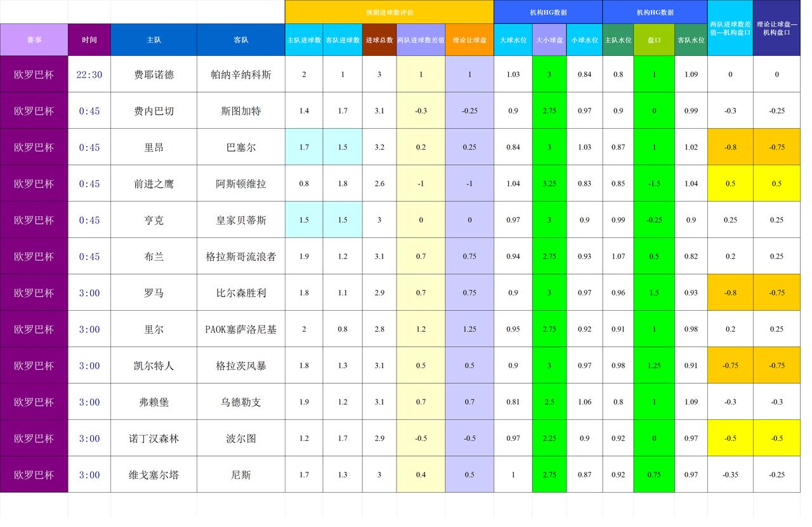The image size is (812, 527).
Task: Select the orange -0.8 cell in 里昂 row
Action: (x=730, y=147)
